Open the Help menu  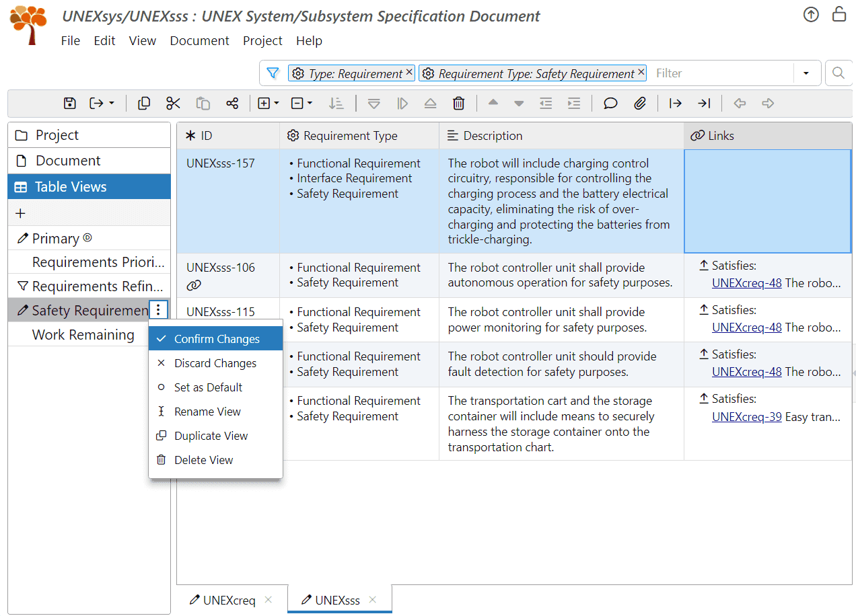(310, 41)
